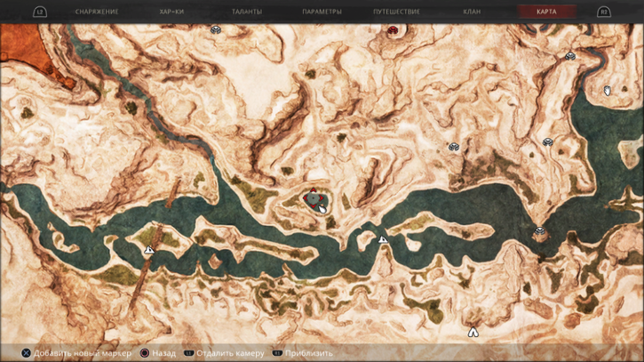Select the highlighted КАРТА tab
644x362 pixels.
point(546,12)
